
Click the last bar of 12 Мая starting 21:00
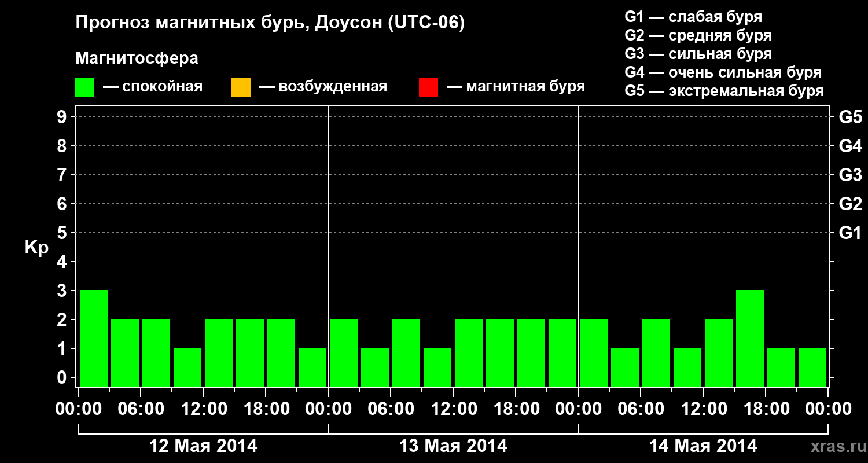pos(312,367)
